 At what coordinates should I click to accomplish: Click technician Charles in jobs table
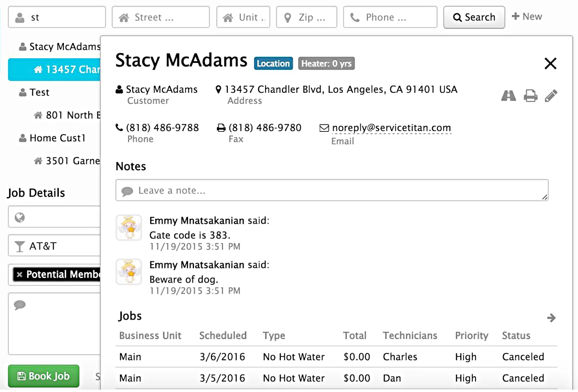click(x=400, y=357)
